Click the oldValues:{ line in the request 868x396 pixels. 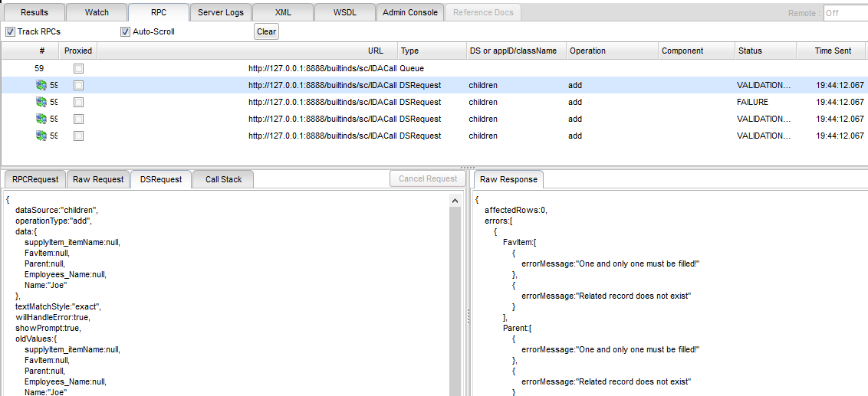[x=36, y=338]
